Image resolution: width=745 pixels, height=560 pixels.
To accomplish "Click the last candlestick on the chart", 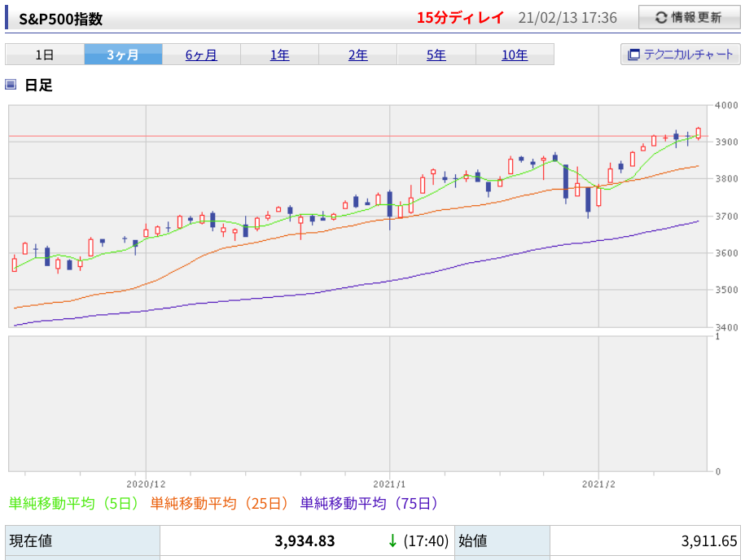I will click(699, 133).
